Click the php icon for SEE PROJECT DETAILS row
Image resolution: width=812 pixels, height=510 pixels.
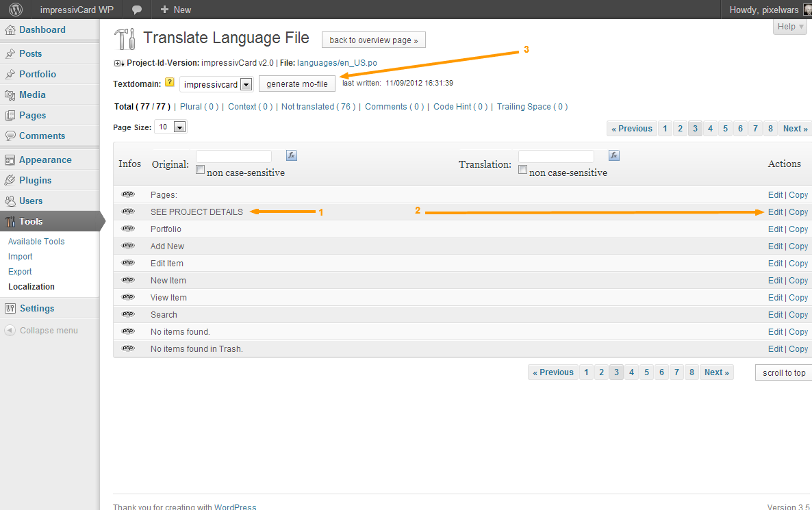tap(128, 212)
